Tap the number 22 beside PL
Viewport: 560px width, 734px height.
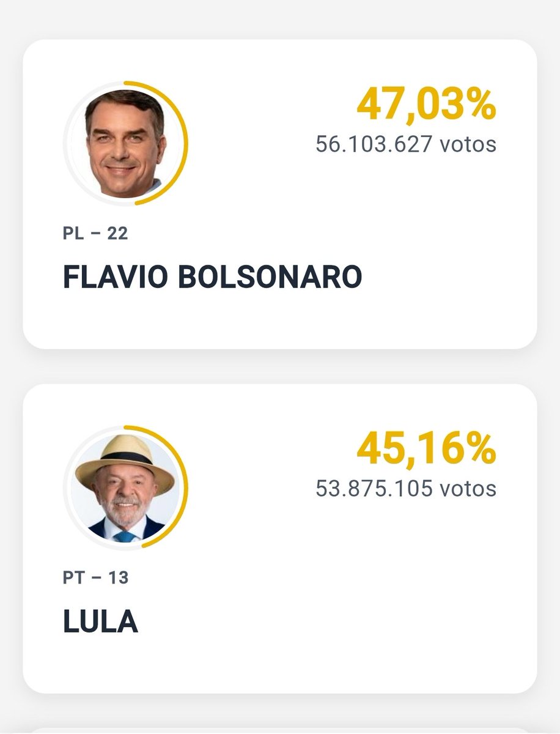117,233
